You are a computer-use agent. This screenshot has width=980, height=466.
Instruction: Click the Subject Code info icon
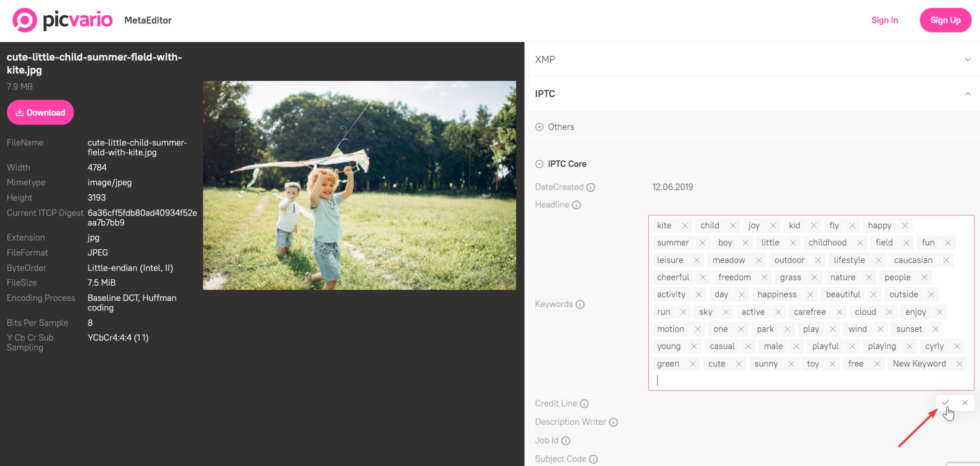pos(593,459)
